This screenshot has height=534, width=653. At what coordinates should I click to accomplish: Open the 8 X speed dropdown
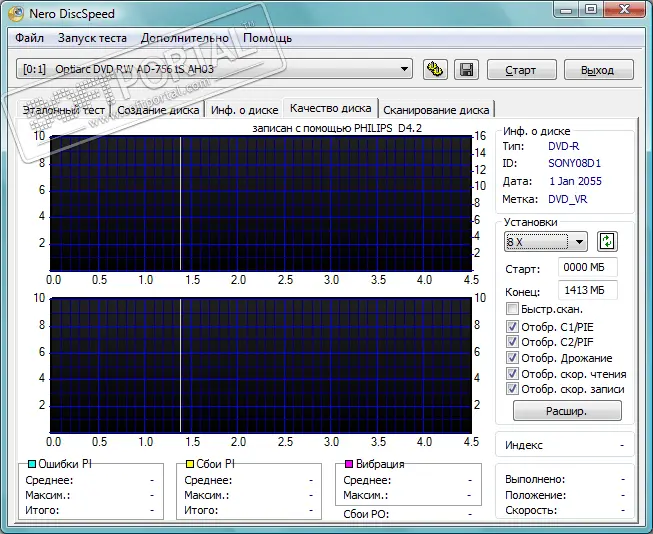tap(578, 242)
